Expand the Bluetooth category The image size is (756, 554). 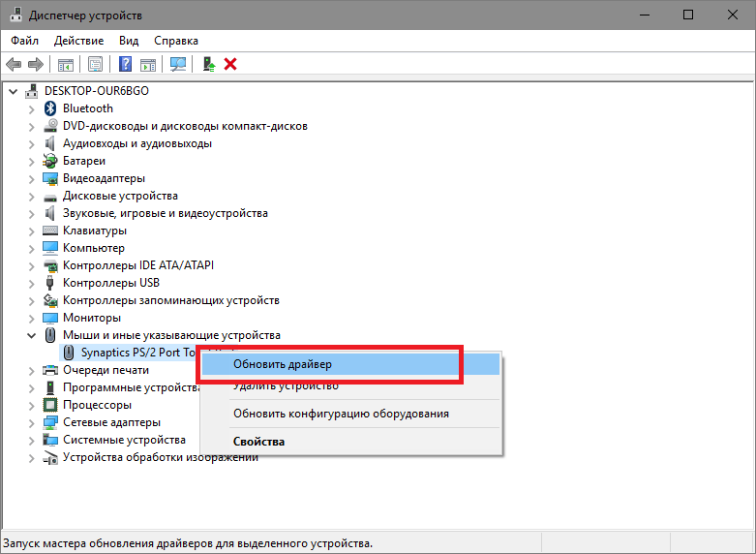pos(32,109)
